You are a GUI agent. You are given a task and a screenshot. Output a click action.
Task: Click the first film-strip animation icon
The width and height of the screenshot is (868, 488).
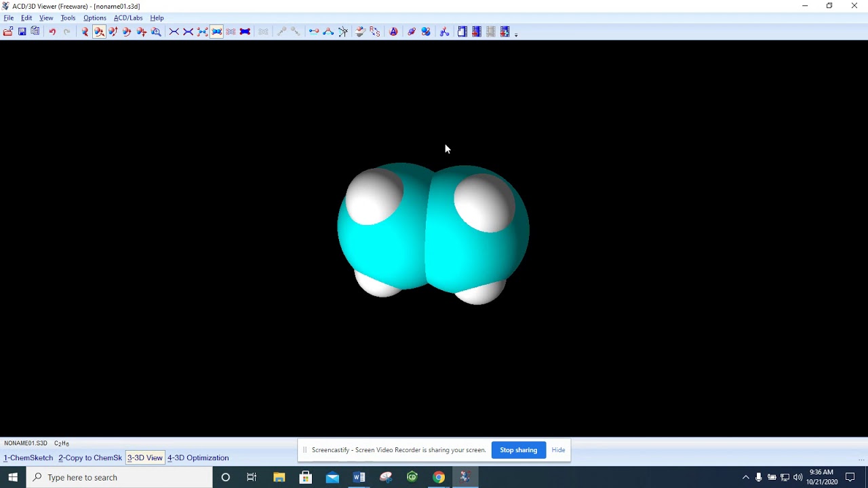(462, 32)
